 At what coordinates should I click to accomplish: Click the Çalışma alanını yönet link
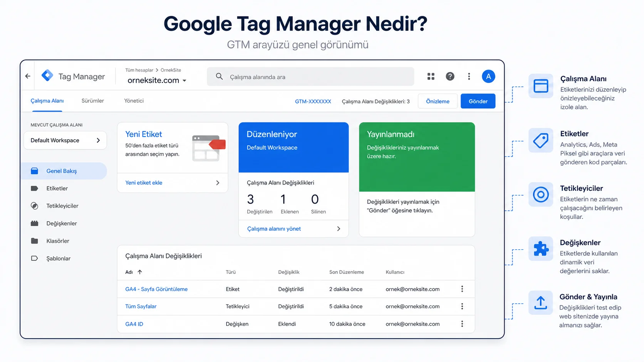(274, 229)
